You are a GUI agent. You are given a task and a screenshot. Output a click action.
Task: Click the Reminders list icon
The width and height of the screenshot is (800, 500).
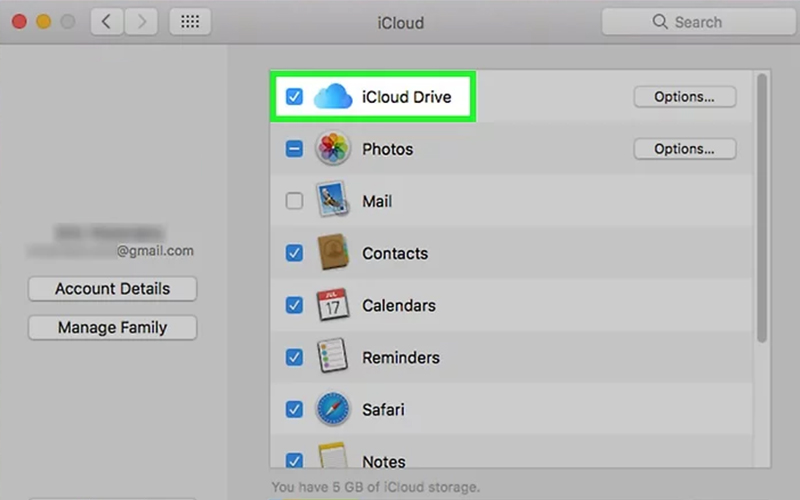[x=333, y=357]
